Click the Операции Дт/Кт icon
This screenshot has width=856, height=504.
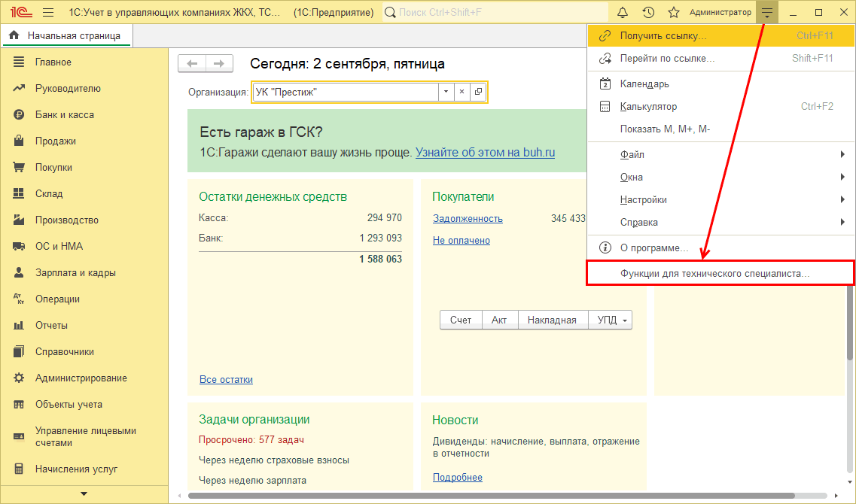tap(19, 299)
